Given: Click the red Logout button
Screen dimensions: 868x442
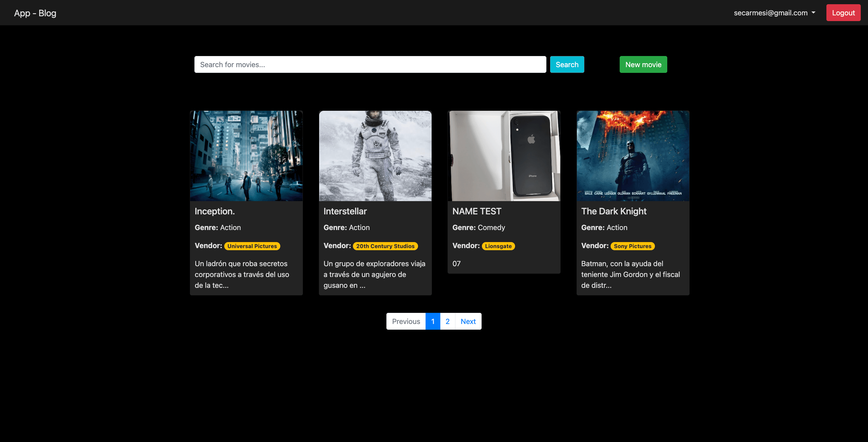Looking at the screenshot, I should (x=843, y=13).
